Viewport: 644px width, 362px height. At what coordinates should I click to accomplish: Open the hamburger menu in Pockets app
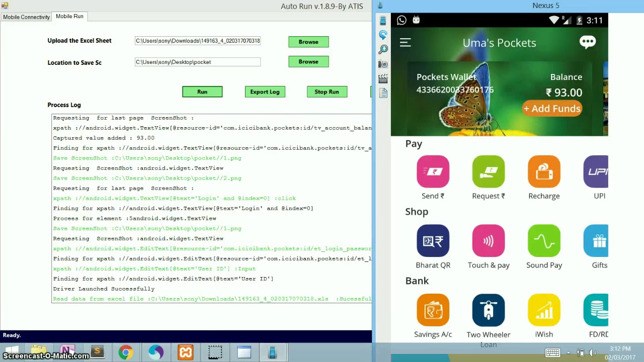405,43
